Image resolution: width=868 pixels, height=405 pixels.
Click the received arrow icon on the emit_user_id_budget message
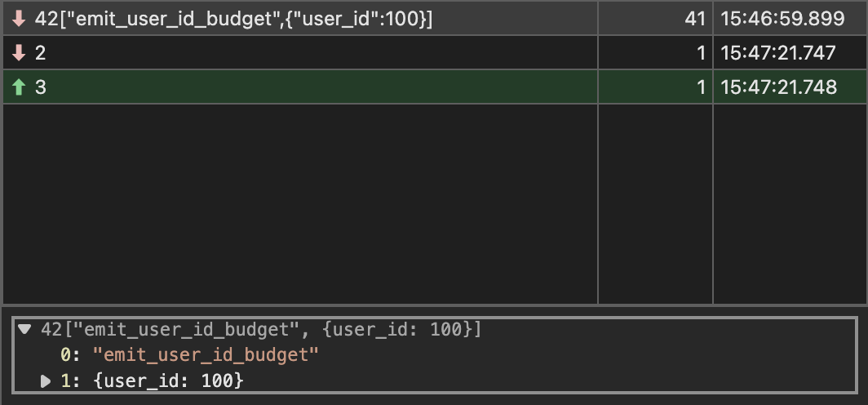(19, 20)
